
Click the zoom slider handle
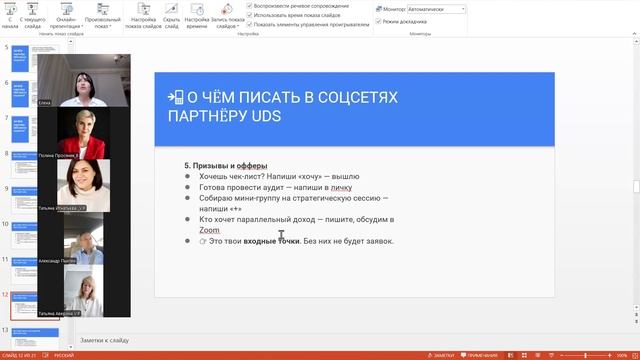585,356
